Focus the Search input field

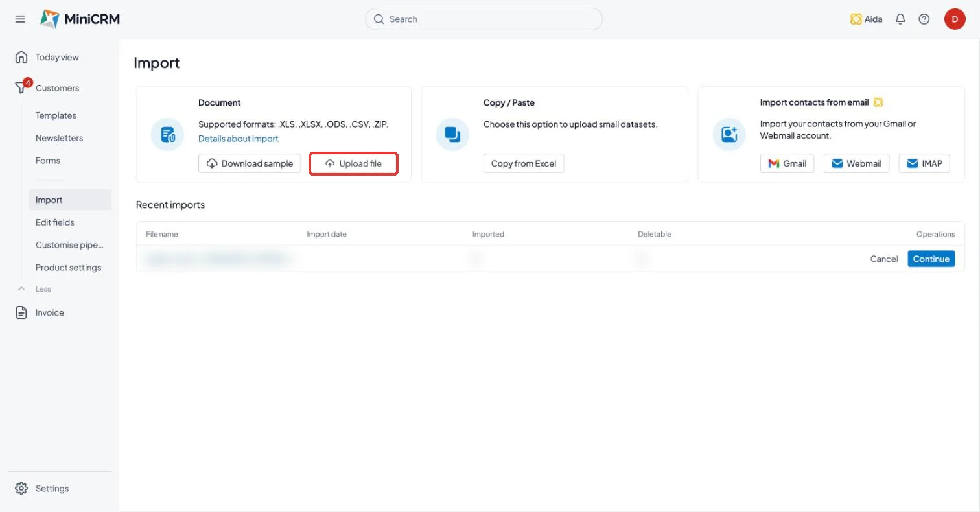click(x=484, y=19)
